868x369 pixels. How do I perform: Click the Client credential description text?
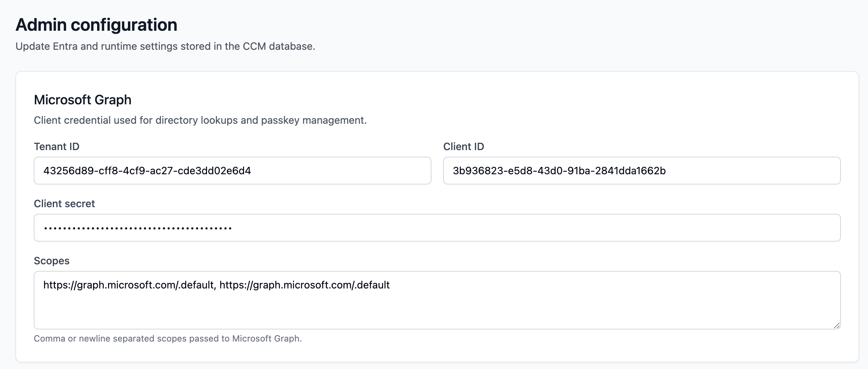pos(200,120)
